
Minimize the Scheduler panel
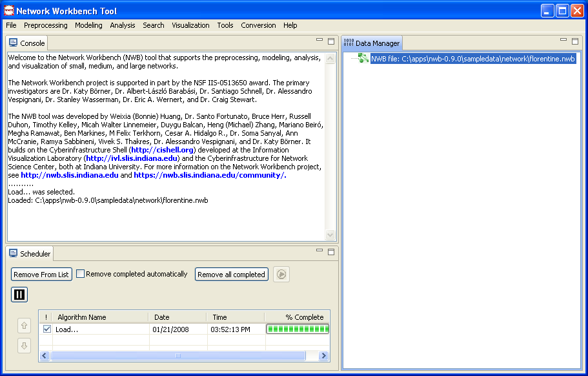coord(319,250)
